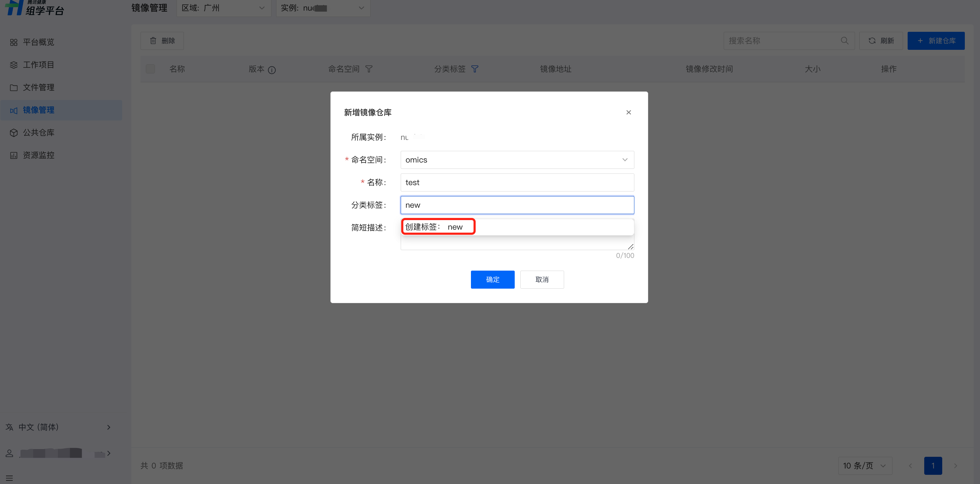Click the hamburger collapse sidebar icon
980x484 pixels.
tap(10, 478)
